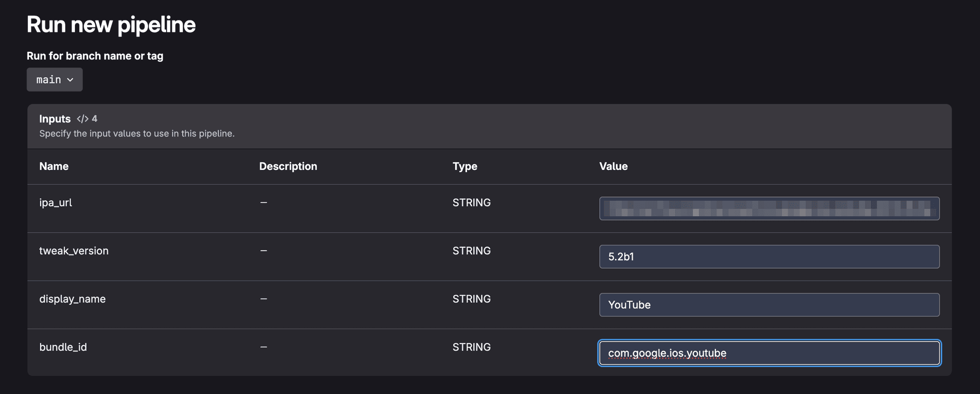Click the Name column header

click(x=54, y=166)
